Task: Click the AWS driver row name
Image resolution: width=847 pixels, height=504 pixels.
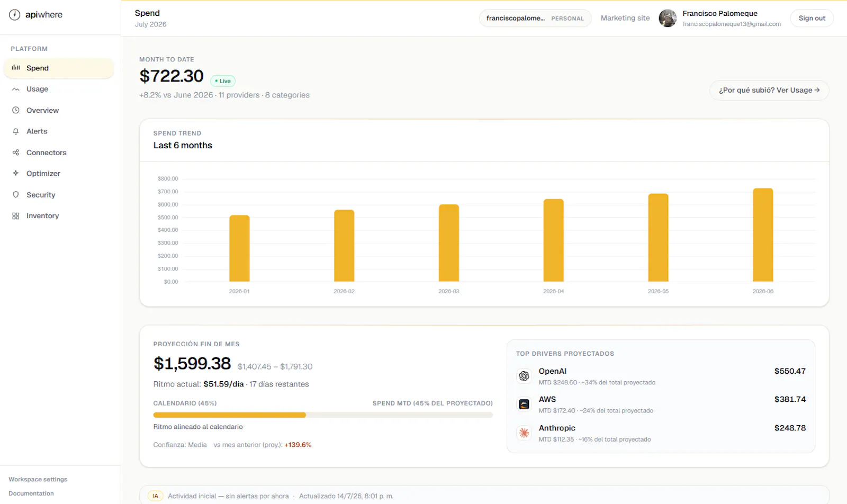Action: [547, 399]
